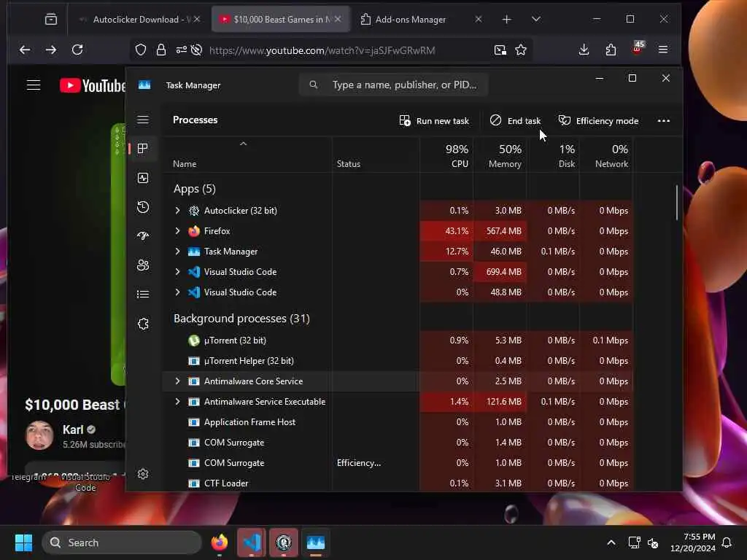Open App history icon in Task Manager sidebar
This screenshot has width=747, height=560.
(x=143, y=207)
